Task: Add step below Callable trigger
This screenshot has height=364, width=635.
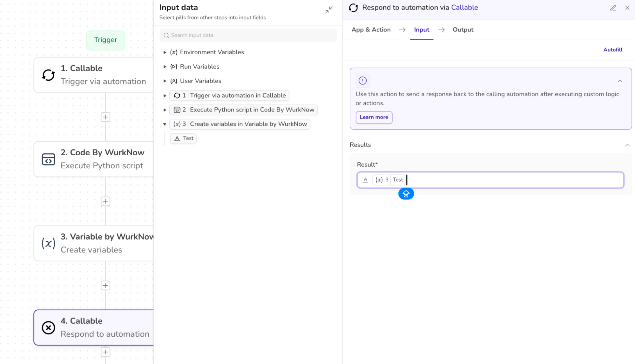Action: 105,117
